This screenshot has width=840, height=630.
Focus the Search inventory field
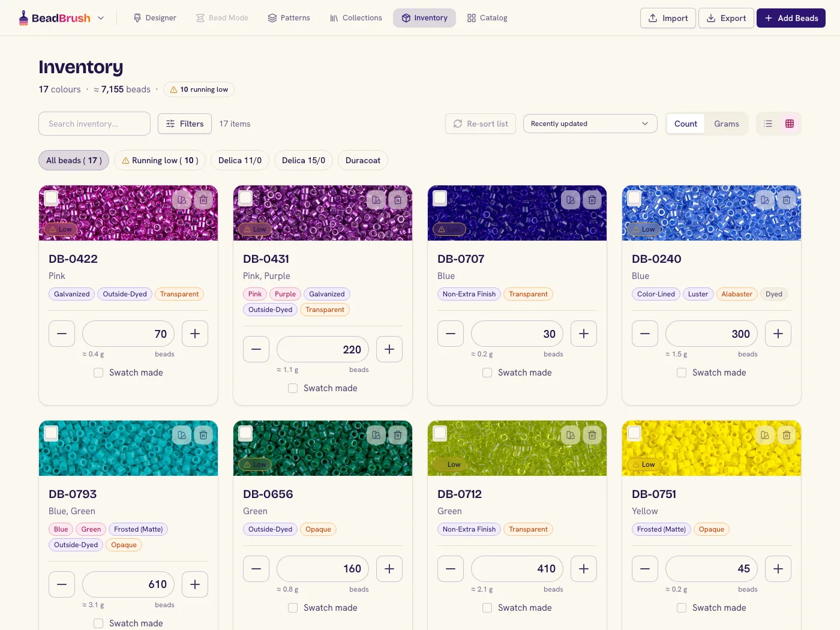[94, 124]
